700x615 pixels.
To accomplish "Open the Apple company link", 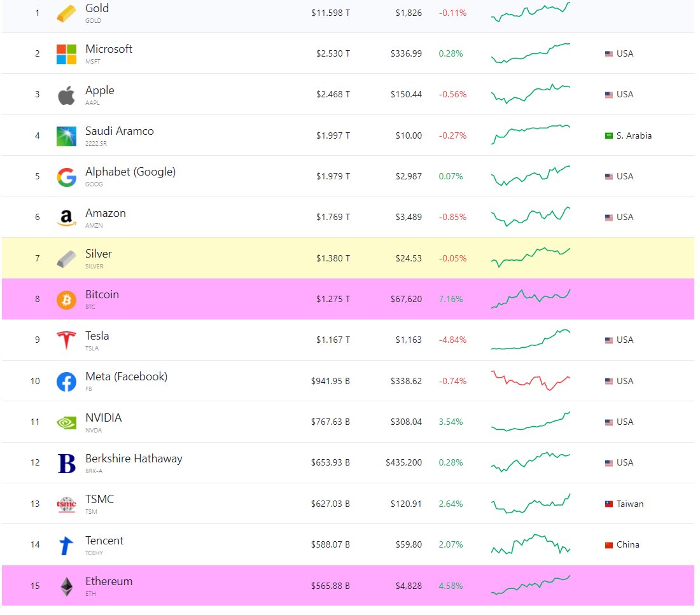I will pos(99,90).
